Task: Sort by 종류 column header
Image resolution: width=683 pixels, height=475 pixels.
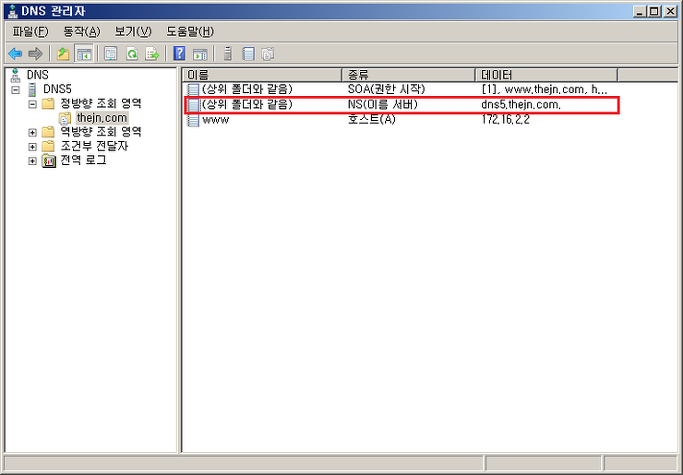Action: click(409, 75)
